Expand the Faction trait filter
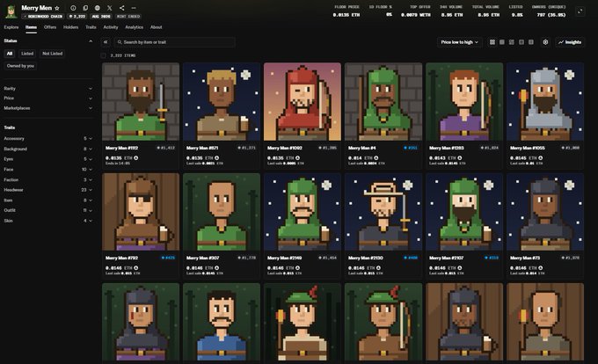 [x=48, y=179]
